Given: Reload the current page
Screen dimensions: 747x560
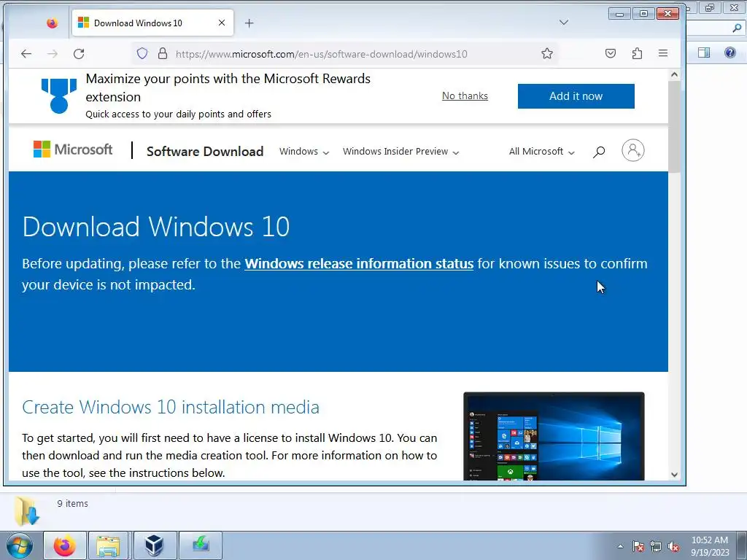Looking at the screenshot, I should point(79,54).
